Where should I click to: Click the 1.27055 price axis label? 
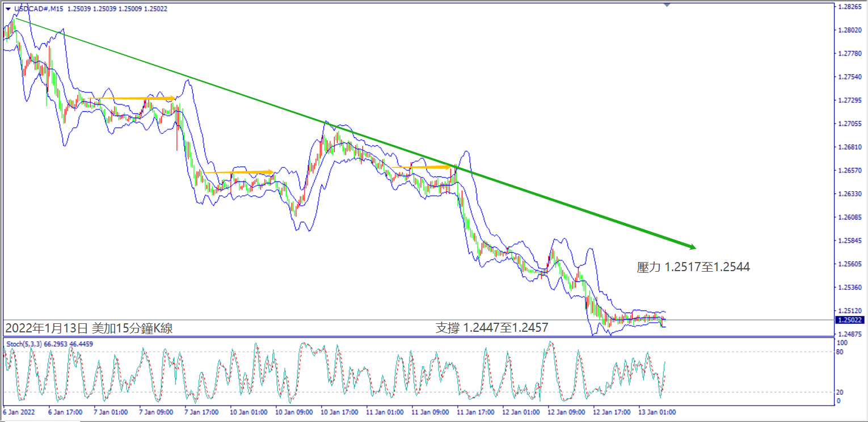849,124
